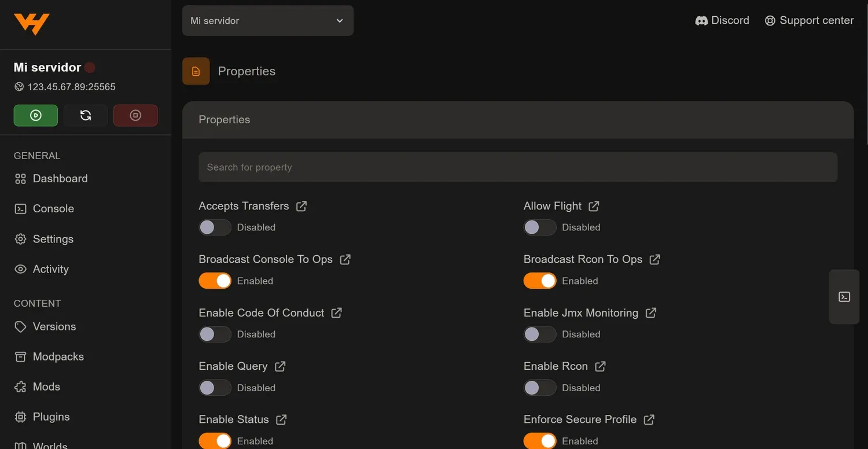Open the Discord link
This screenshot has width=868, height=449.
pos(722,20)
